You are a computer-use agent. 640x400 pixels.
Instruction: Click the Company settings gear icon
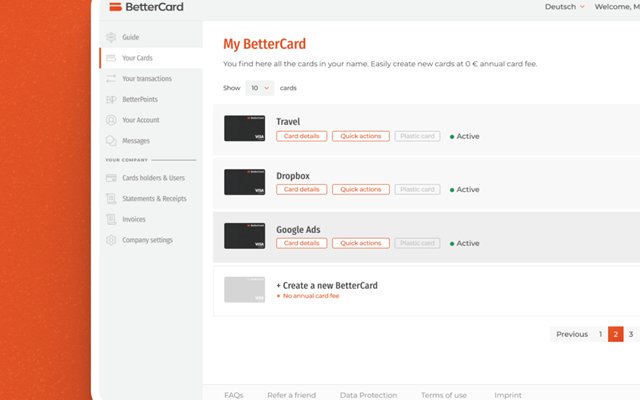(x=111, y=240)
